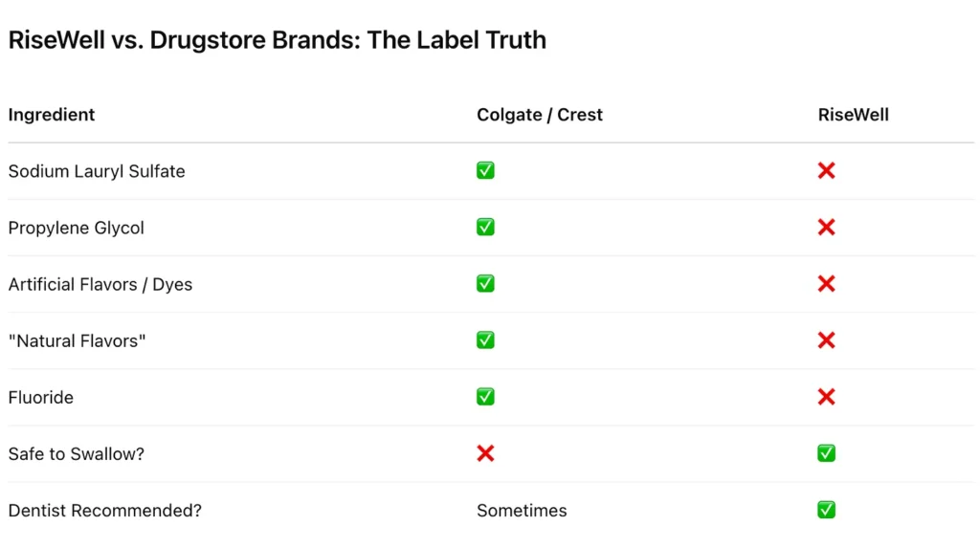The width and height of the screenshot is (980, 548).
Task: Click Colgate/Crest red X for Safe to Swallow
Action: pyautogui.click(x=485, y=453)
